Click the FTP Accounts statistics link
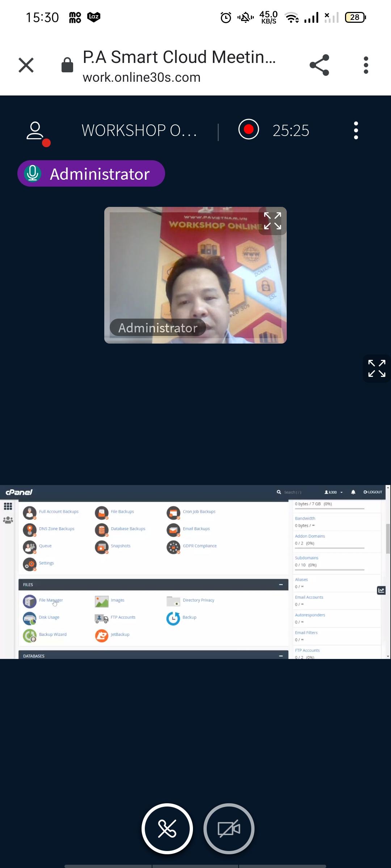This screenshot has height=868, width=391. (x=307, y=650)
